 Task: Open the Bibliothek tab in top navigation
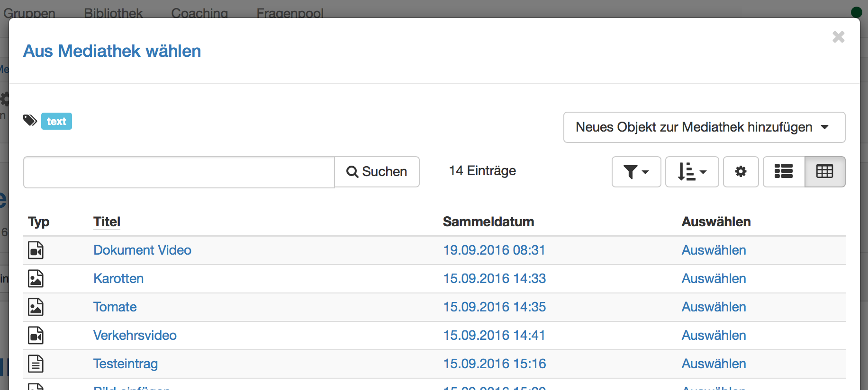113,13
